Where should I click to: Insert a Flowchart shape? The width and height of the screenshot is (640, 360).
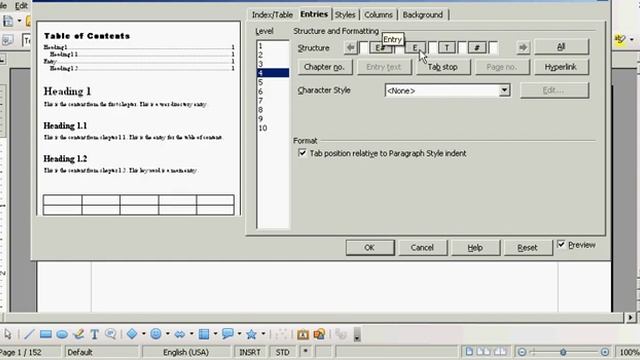pyautogui.click(x=204, y=334)
